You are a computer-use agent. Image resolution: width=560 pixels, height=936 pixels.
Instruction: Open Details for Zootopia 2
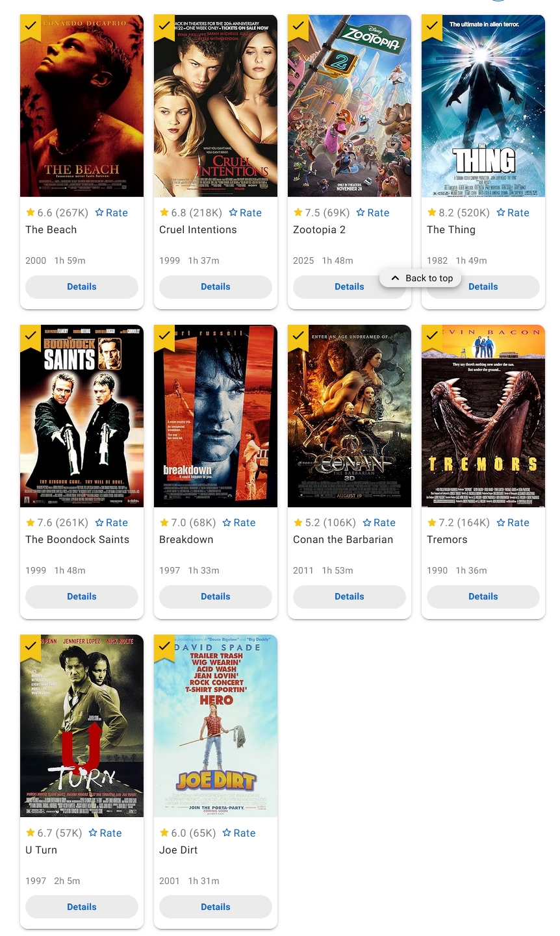click(x=350, y=286)
